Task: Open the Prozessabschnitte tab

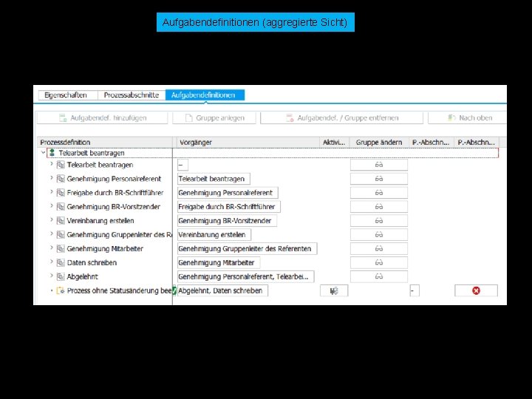Action: coord(132,95)
